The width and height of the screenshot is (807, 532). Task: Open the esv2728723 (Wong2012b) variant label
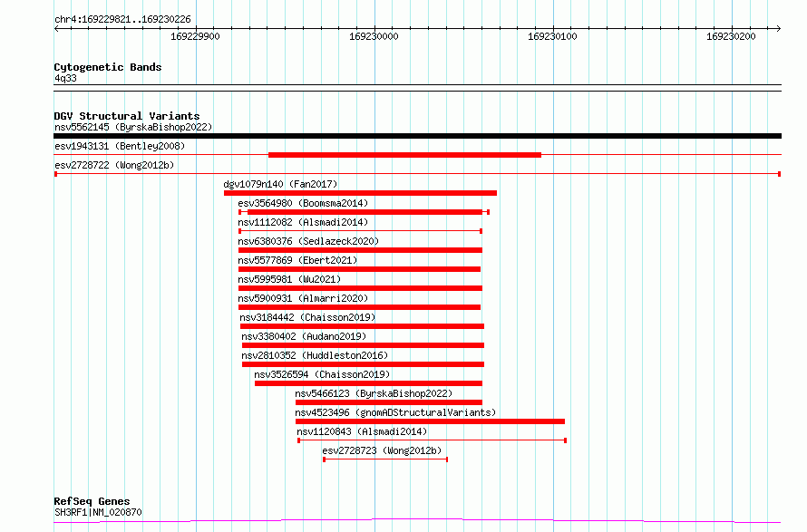[382, 450]
